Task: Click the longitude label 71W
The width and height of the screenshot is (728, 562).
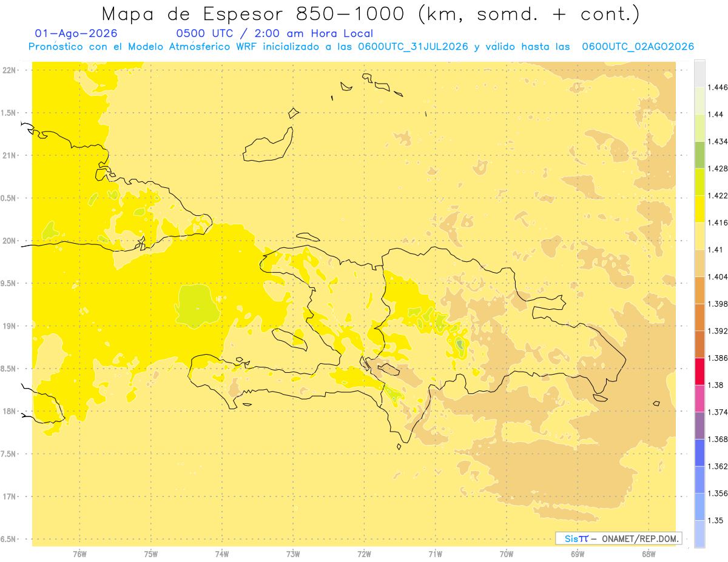Action: click(435, 554)
